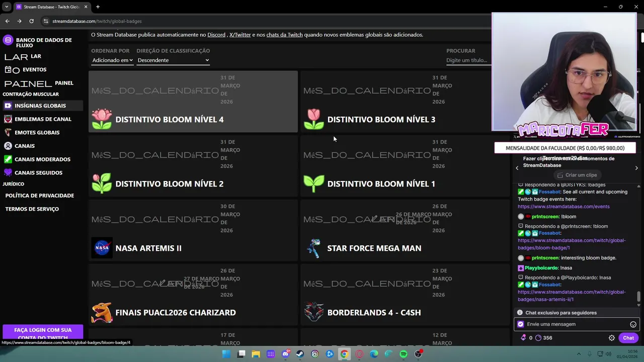The image size is (644, 362).
Task: Click the Canais person icon
Action: [8, 146]
